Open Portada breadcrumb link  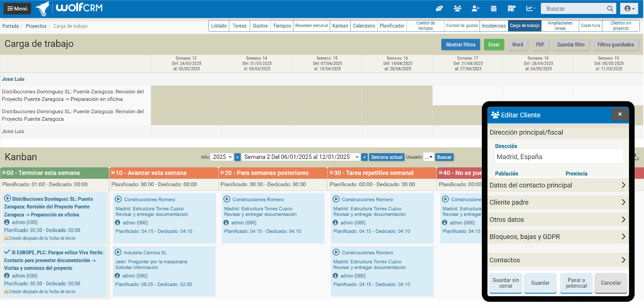click(x=11, y=26)
